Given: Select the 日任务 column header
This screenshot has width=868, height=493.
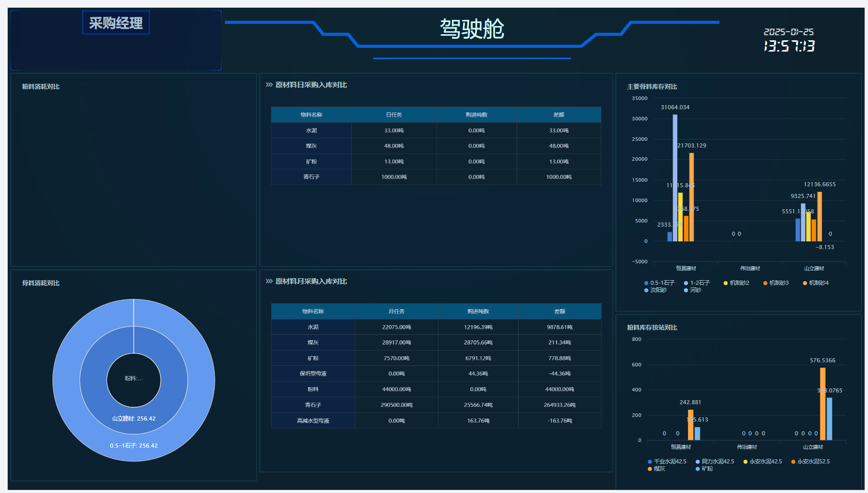Looking at the screenshot, I should pyautogui.click(x=394, y=115).
